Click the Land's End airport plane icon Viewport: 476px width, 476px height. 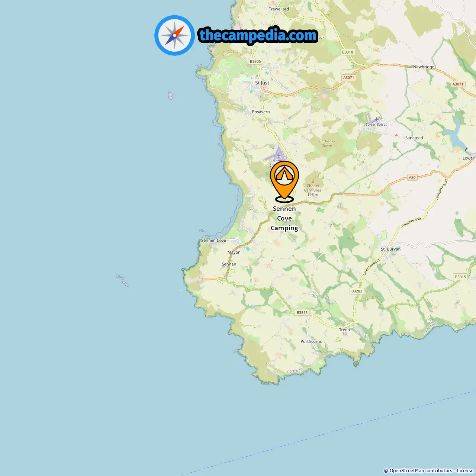point(279,155)
